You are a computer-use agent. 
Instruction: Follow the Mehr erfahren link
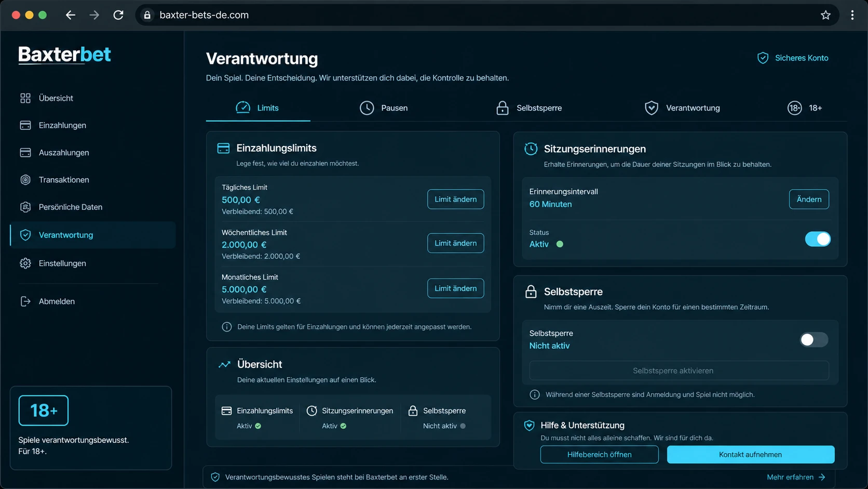click(x=796, y=477)
